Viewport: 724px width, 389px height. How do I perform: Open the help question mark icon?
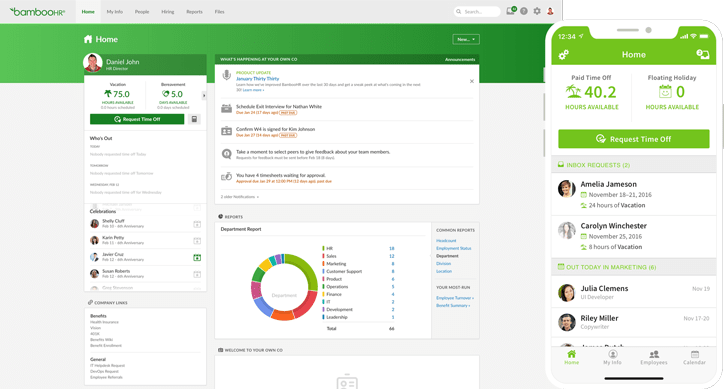524,11
